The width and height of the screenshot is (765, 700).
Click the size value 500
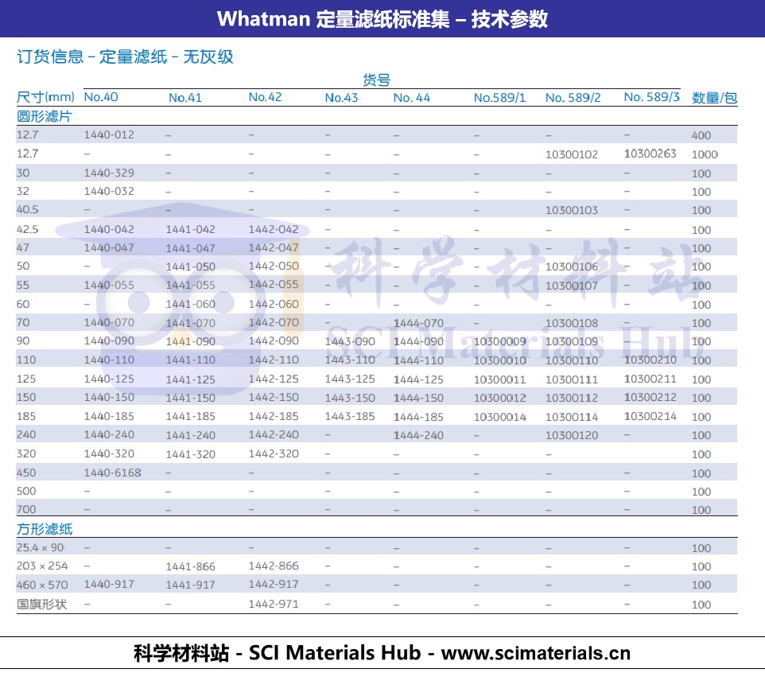click(x=26, y=491)
